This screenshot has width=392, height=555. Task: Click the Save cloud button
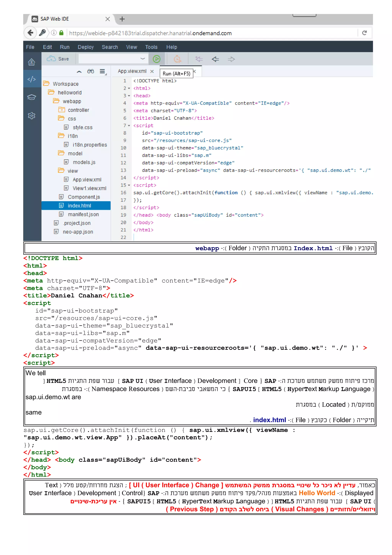coord(58,59)
